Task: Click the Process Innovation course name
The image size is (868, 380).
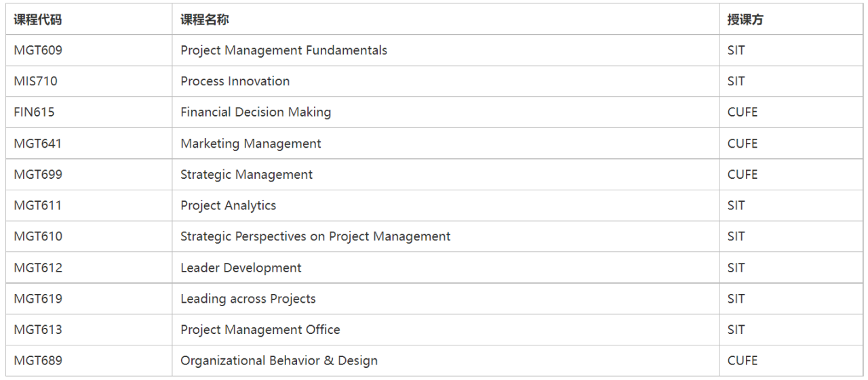Action: (x=235, y=81)
